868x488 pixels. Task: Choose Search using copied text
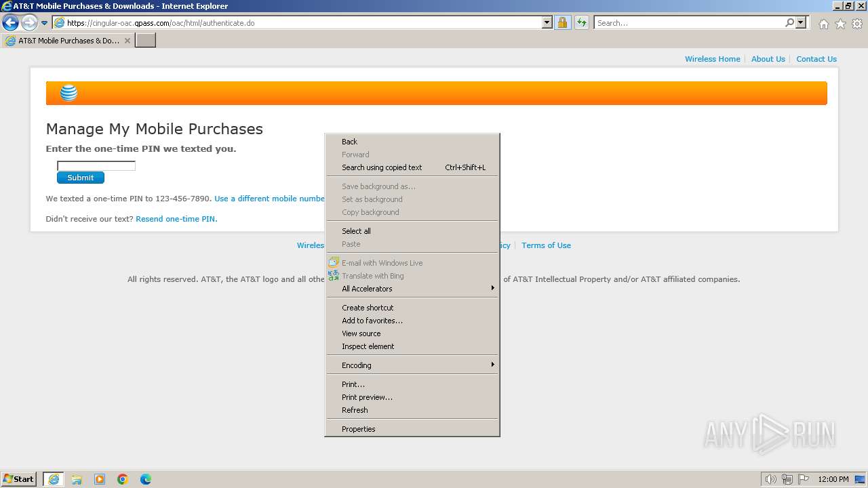coord(412,167)
